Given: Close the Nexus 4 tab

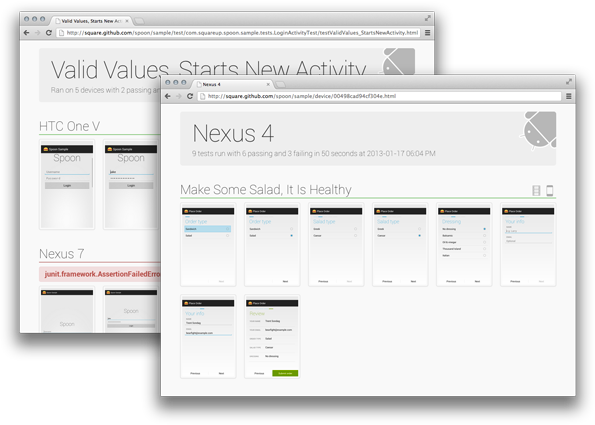Looking at the screenshot, I should 268,84.
